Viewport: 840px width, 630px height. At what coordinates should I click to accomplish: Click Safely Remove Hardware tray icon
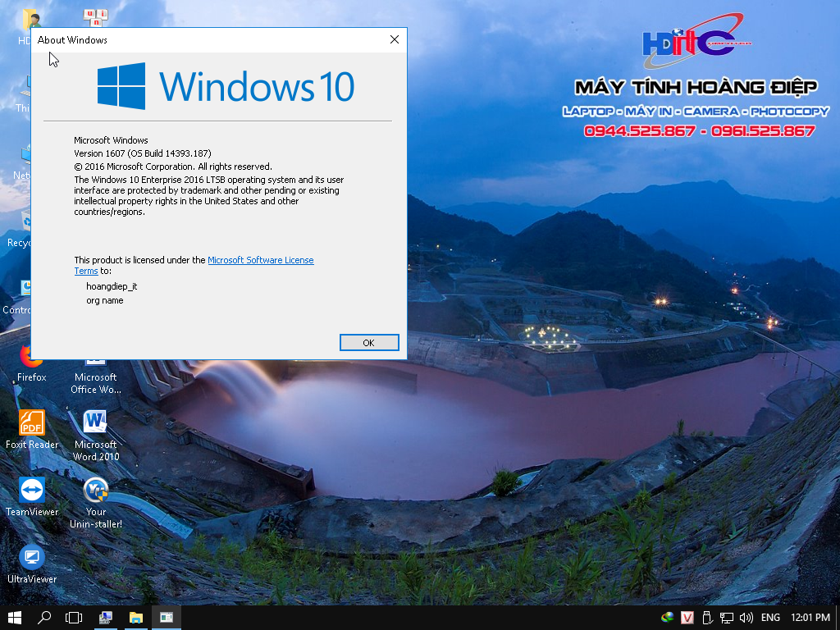coord(707,618)
